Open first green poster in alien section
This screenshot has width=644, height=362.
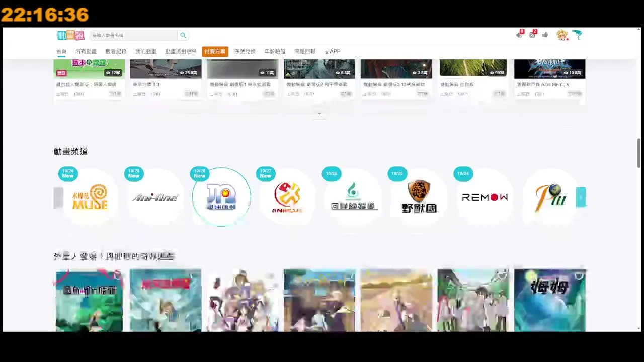pos(89,300)
